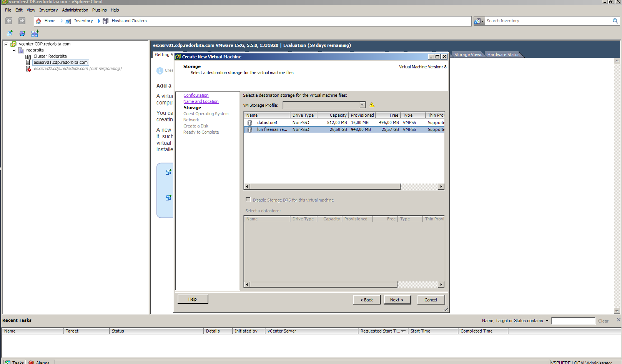
Task: Click the Search Inventory input field
Action: [x=547, y=21]
